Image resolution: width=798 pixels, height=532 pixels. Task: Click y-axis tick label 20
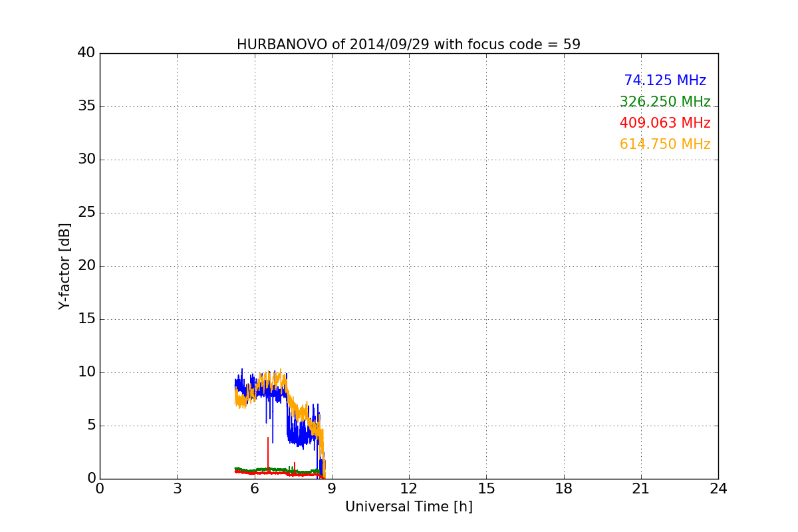[86, 266]
